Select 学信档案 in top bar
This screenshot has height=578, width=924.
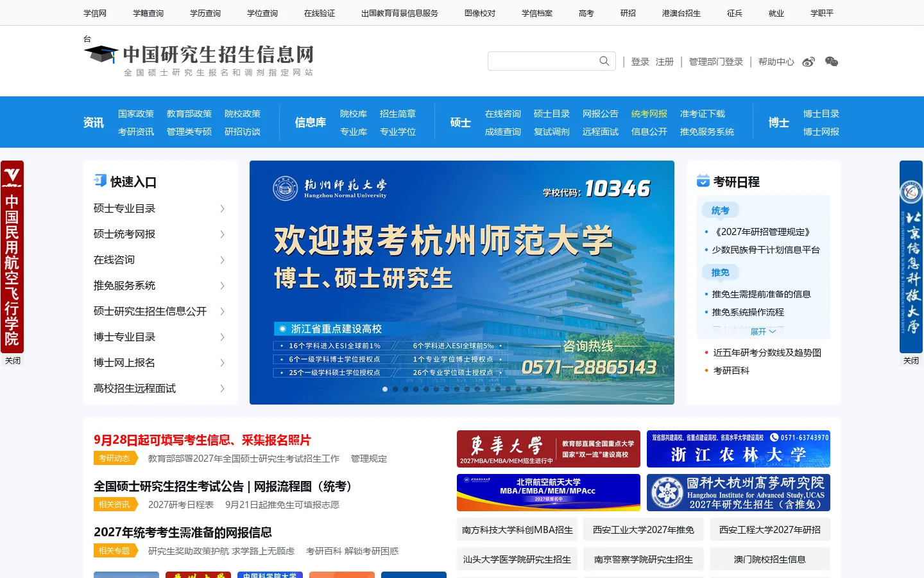click(x=537, y=13)
